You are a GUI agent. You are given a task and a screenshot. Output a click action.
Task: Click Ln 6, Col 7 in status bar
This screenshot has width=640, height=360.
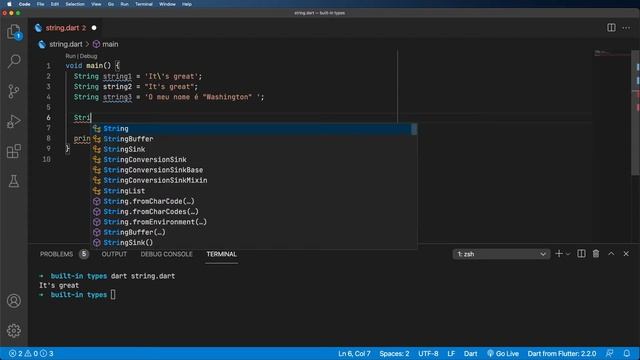[354, 353]
